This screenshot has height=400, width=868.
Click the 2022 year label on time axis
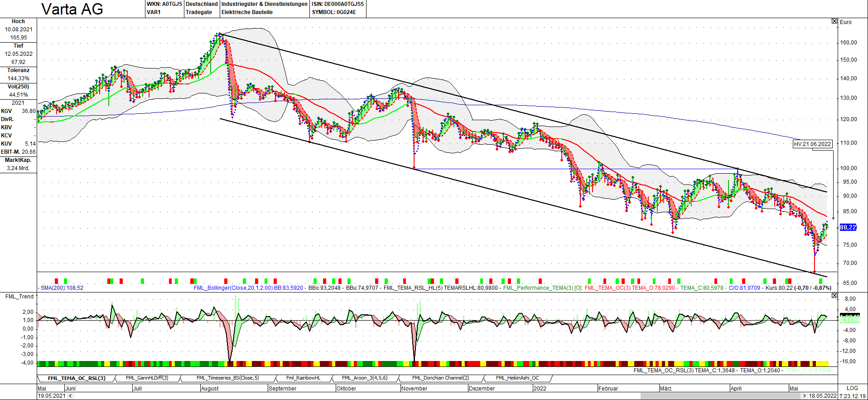[540, 389]
